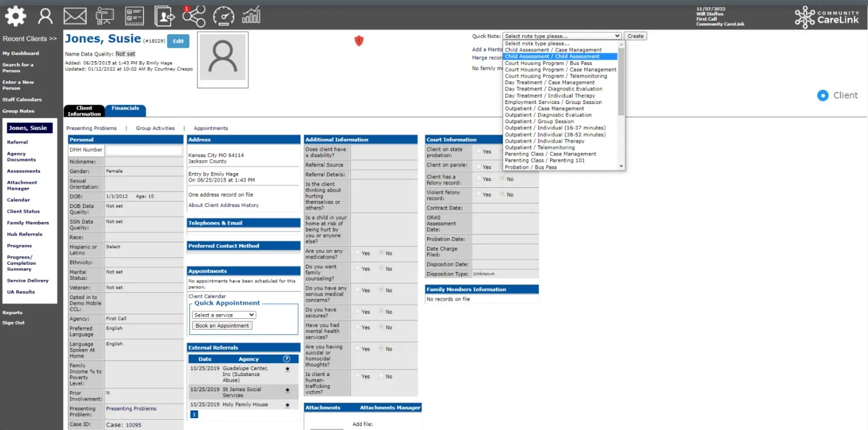This screenshot has height=430, width=868.
Task: Select the training presenter icon in the toolbar
Action: pos(104,16)
